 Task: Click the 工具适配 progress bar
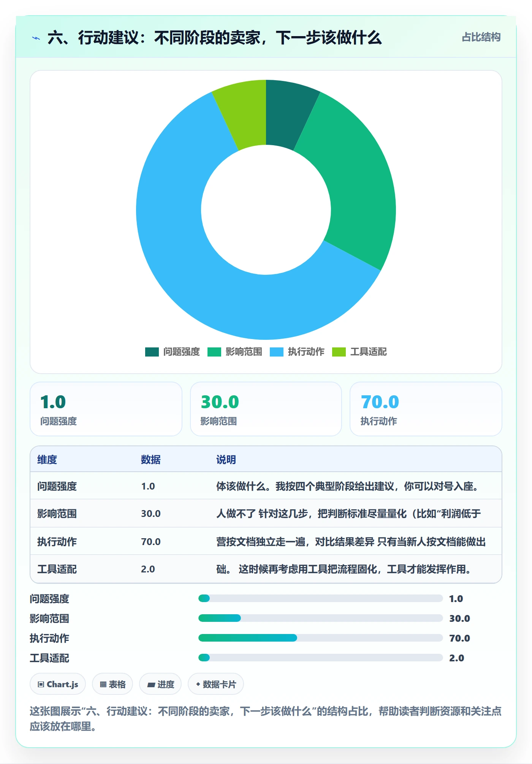[x=321, y=658]
